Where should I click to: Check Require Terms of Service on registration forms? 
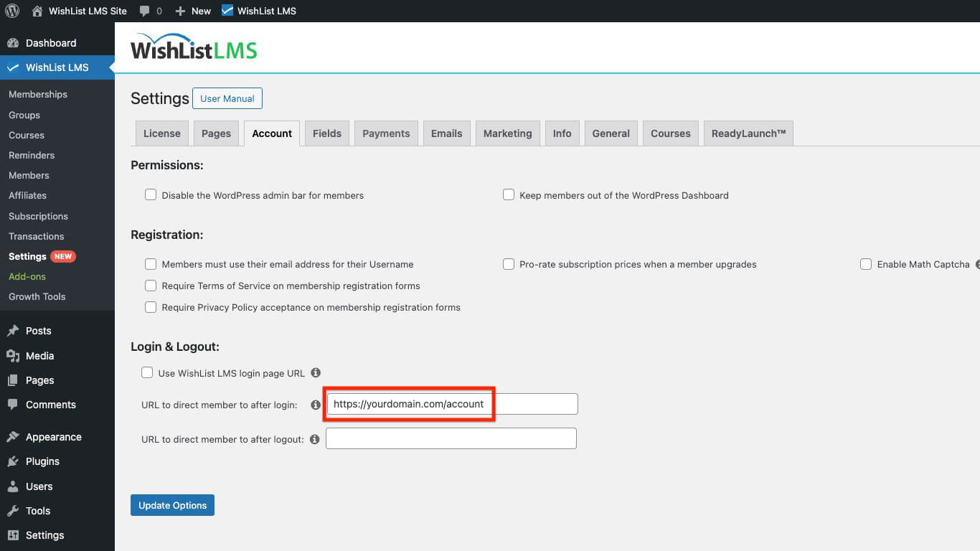[x=151, y=286]
